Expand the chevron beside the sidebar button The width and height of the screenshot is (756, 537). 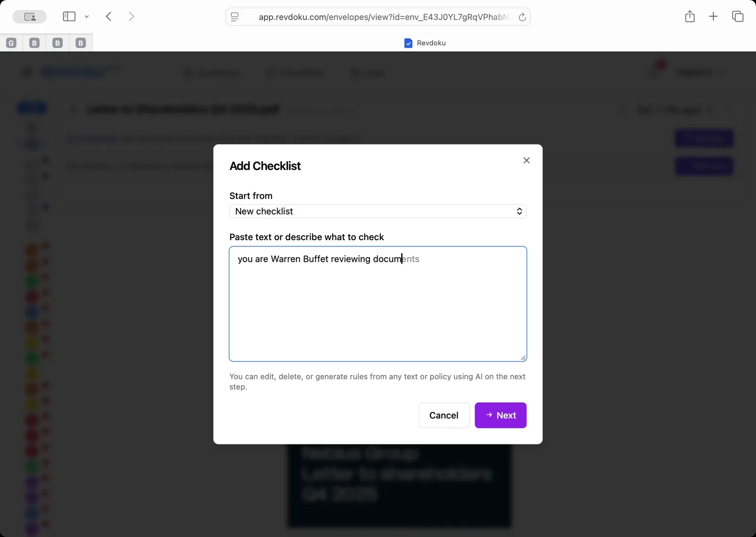pyautogui.click(x=86, y=16)
